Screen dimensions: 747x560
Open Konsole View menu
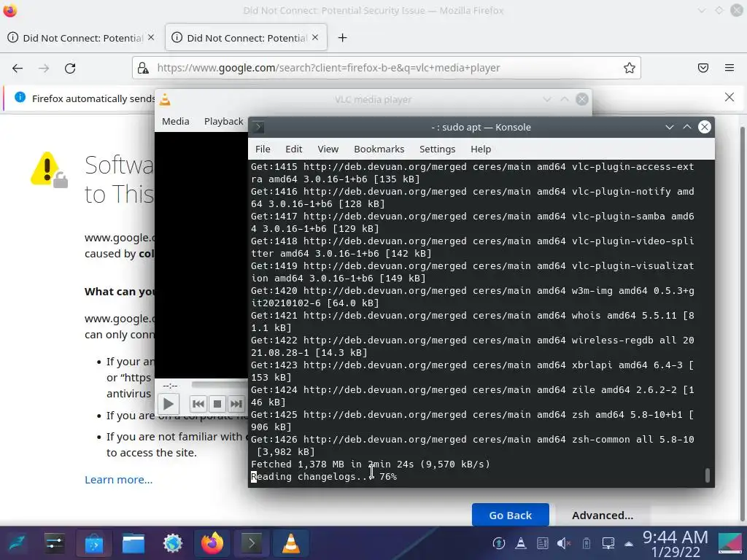coord(328,149)
